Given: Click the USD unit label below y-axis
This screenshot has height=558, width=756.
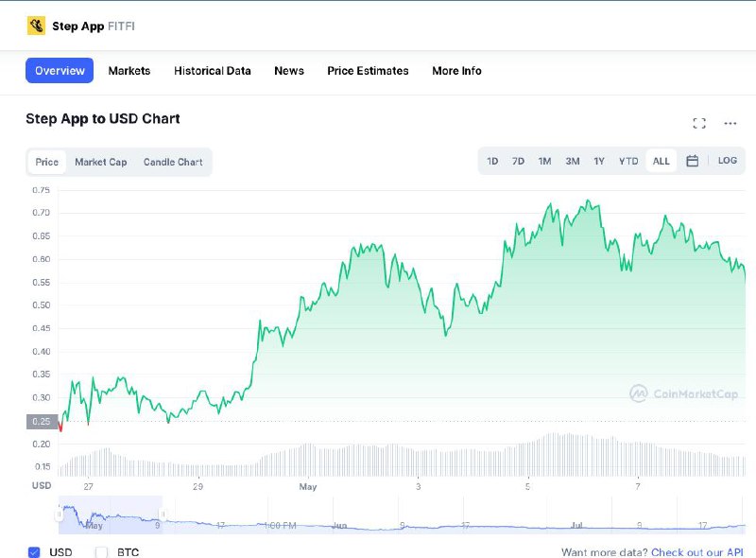Looking at the screenshot, I should click(x=42, y=485).
